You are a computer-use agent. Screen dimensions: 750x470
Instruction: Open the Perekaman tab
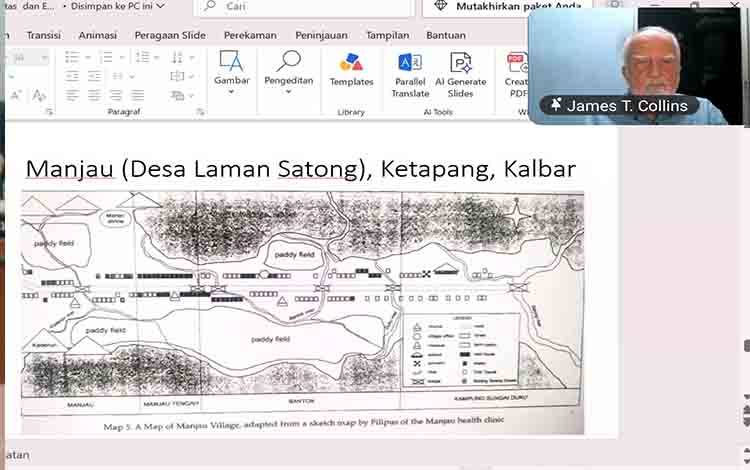pyautogui.click(x=250, y=35)
